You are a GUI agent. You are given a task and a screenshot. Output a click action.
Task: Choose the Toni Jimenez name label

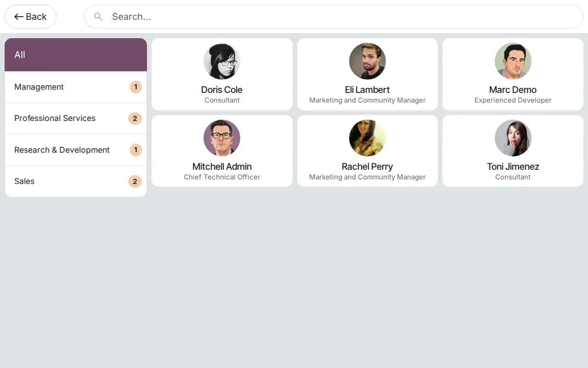click(x=513, y=167)
